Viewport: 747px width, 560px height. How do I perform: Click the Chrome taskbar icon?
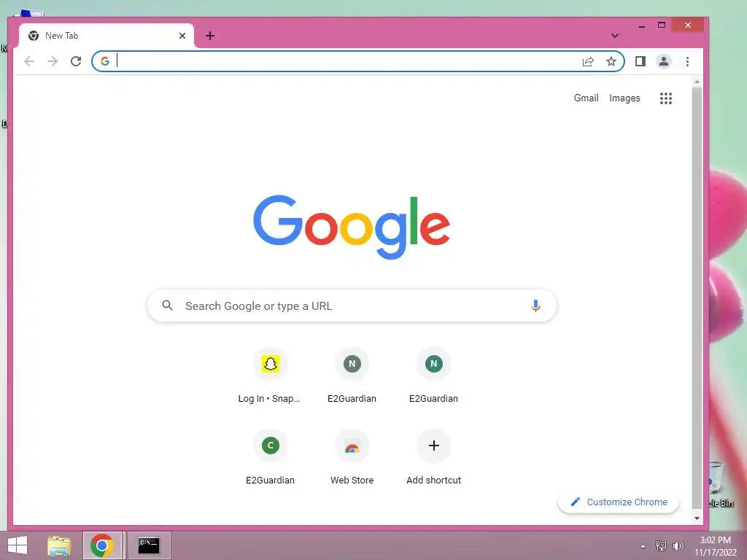(x=102, y=545)
